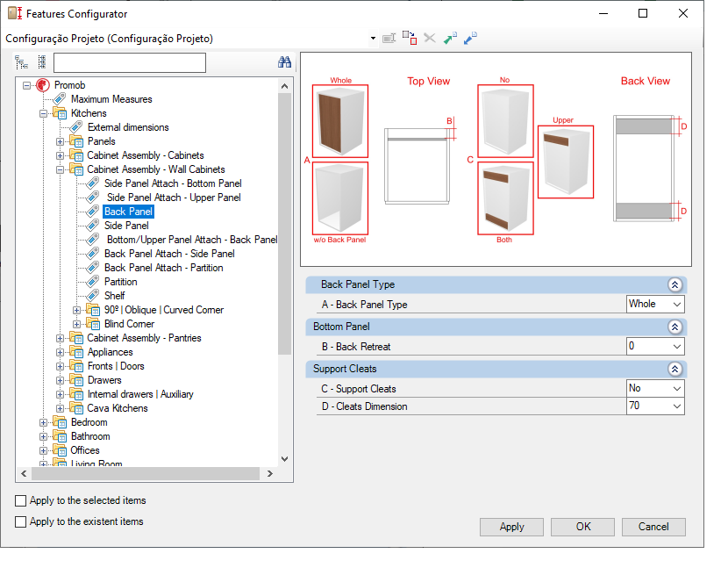Image resolution: width=728 pixels, height=575 pixels.
Task: Click the binoculars search icon
Action: (x=284, y=61)
